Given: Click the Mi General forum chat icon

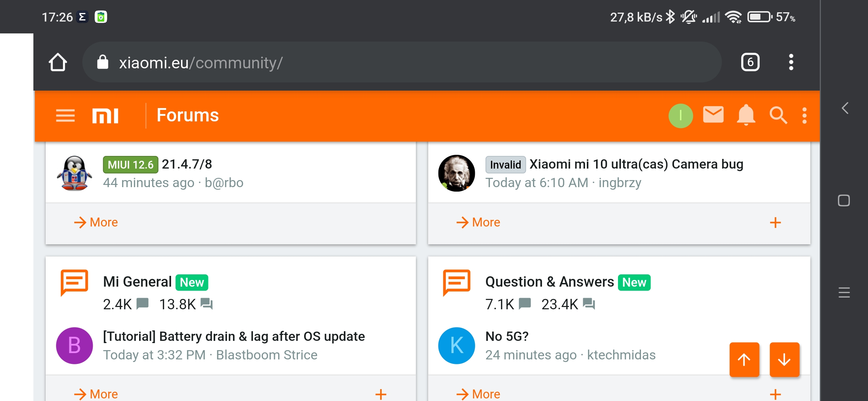Looking at the screenshot, I should pos(74,283).
